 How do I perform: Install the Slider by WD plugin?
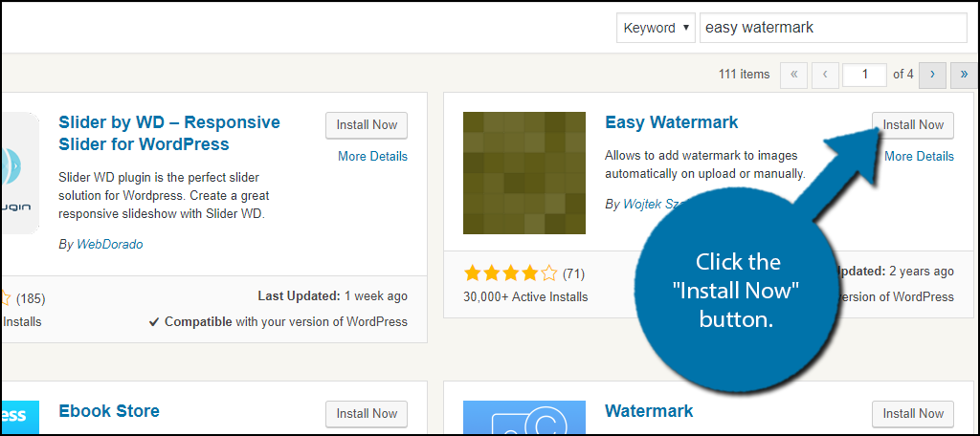367,125
